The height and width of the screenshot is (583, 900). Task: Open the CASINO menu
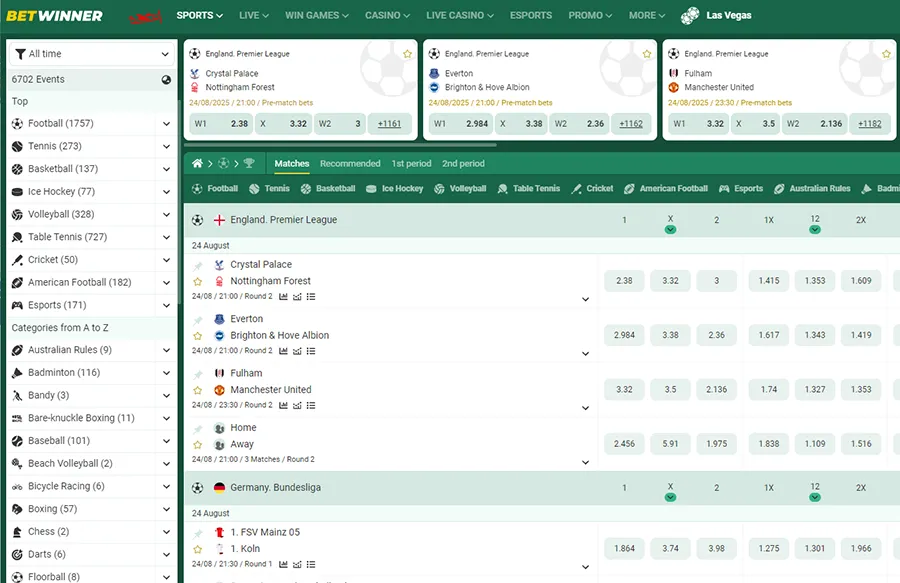387,15
